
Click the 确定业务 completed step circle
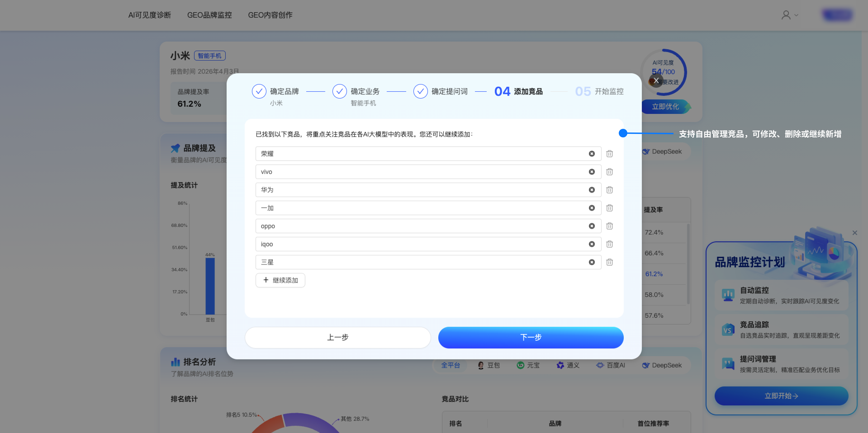[x=339, y=92]
